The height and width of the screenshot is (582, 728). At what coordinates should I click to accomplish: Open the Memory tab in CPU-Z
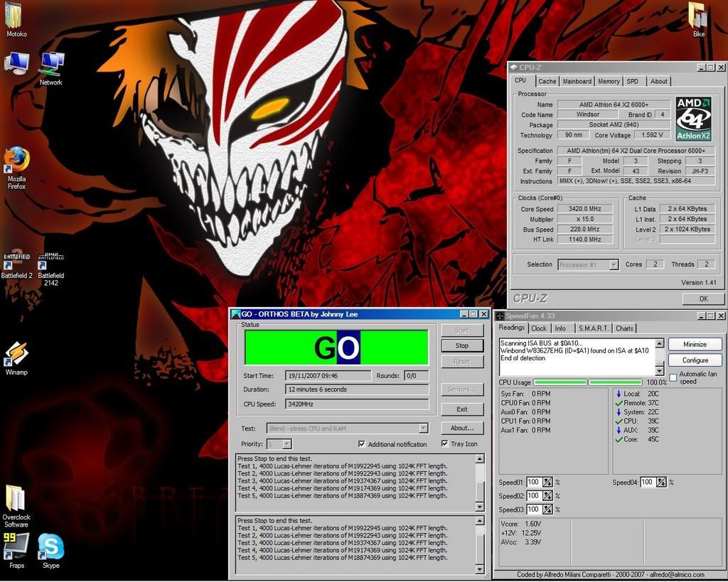[x=609, y=81]
